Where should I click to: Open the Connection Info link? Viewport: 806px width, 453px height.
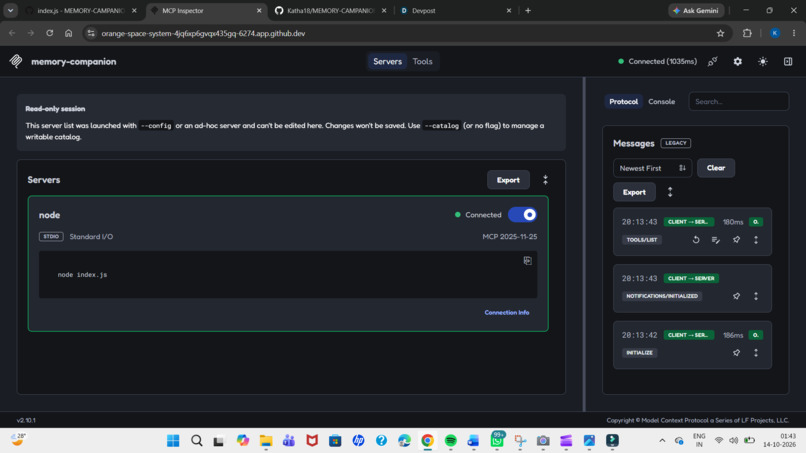coord(506,313)
